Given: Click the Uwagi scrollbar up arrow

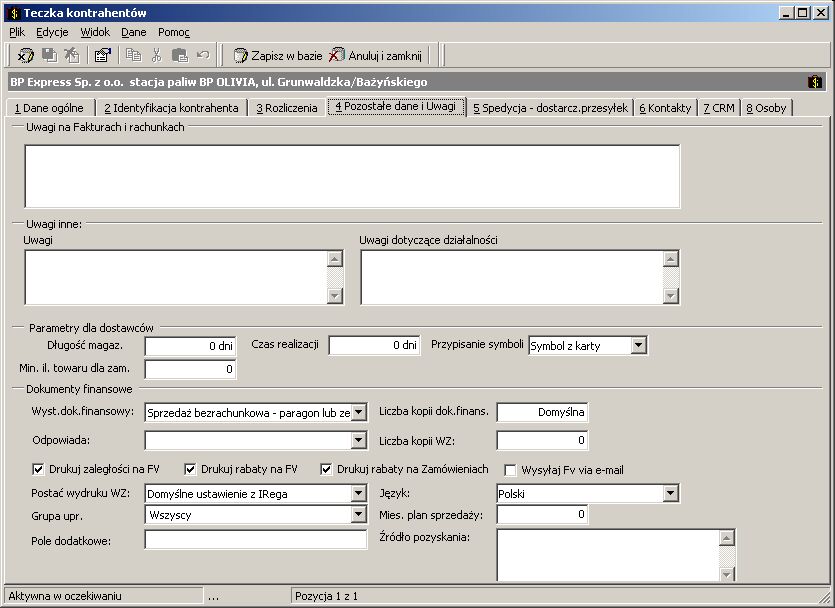Looking at the screenshot, I should click(334, 259).
